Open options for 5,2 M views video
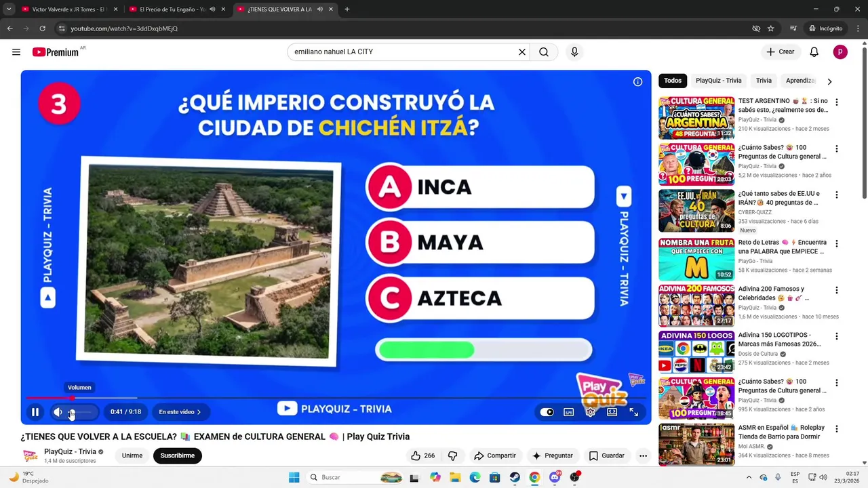The image size is (868, 488). pos(837,148)
